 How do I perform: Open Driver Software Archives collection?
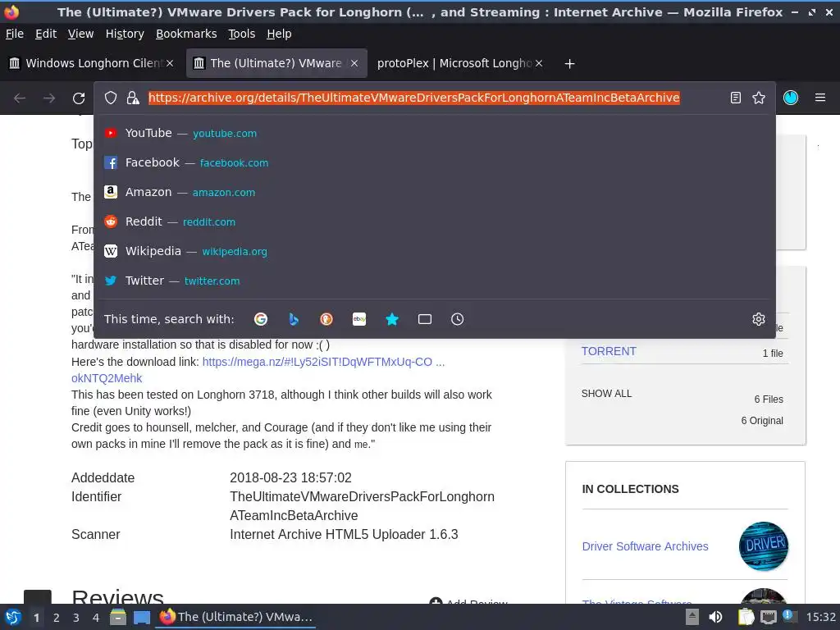645,546
